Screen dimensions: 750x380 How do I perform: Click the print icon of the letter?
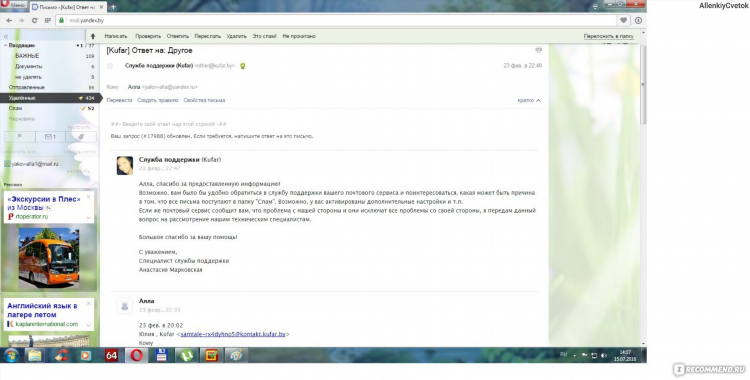point(538,50)
